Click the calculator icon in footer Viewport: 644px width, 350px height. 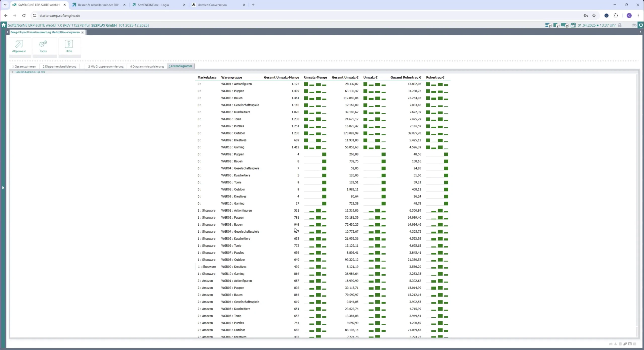click(620, 344)
